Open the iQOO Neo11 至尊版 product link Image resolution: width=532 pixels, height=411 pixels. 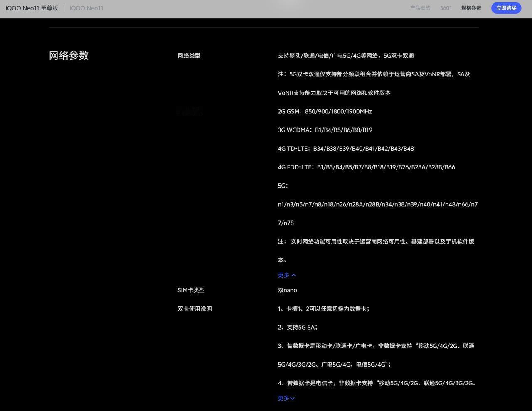point(32,8)
